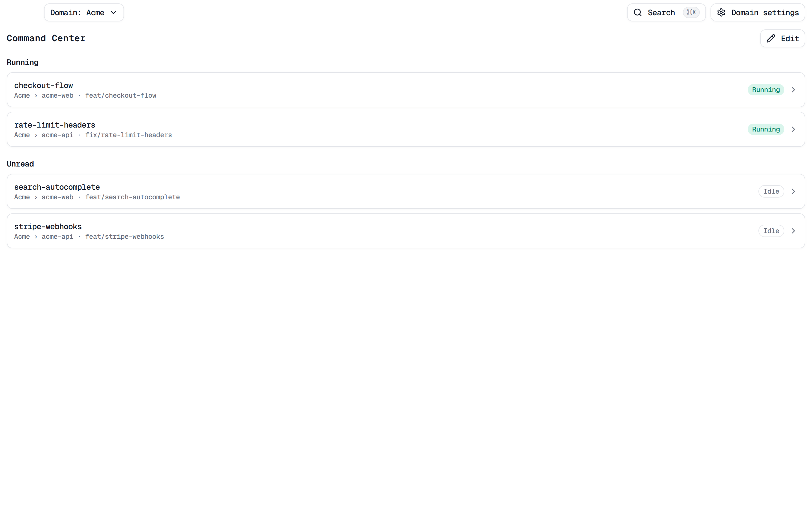Click the Running badge on checkout-flow
Screen dimensions: 812x508
[x=766, y=90]
